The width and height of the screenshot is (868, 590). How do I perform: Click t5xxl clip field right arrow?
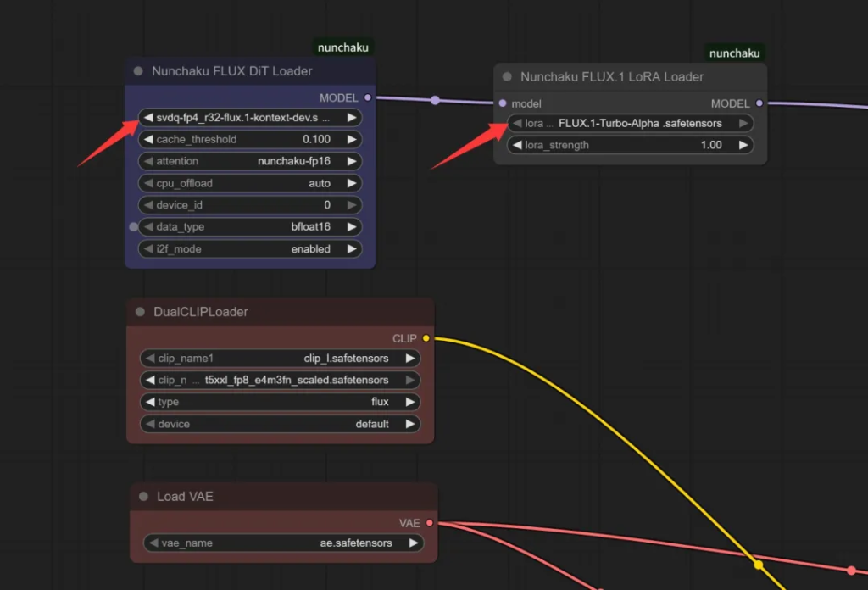pyautogui.click(x=409, y=381)
